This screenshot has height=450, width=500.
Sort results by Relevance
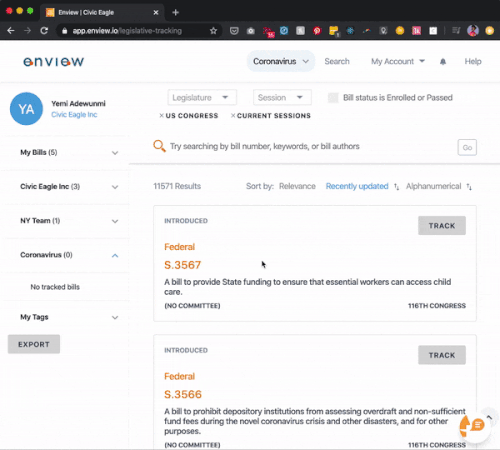click(297, 186)
